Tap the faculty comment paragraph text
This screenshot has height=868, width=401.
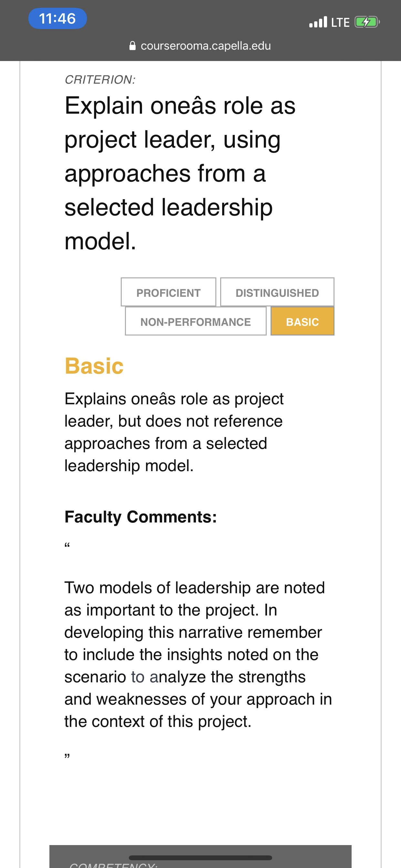[198, 654]
